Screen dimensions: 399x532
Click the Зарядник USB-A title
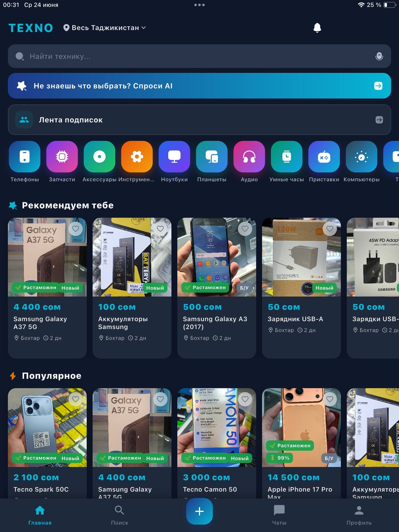(295, 319)
